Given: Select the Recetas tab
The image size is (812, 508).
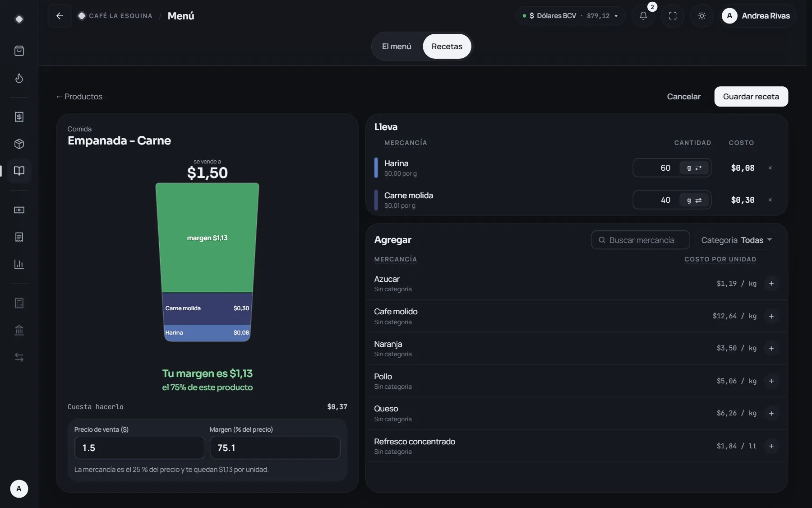Looking at the screenshot, I should (447, 47).
